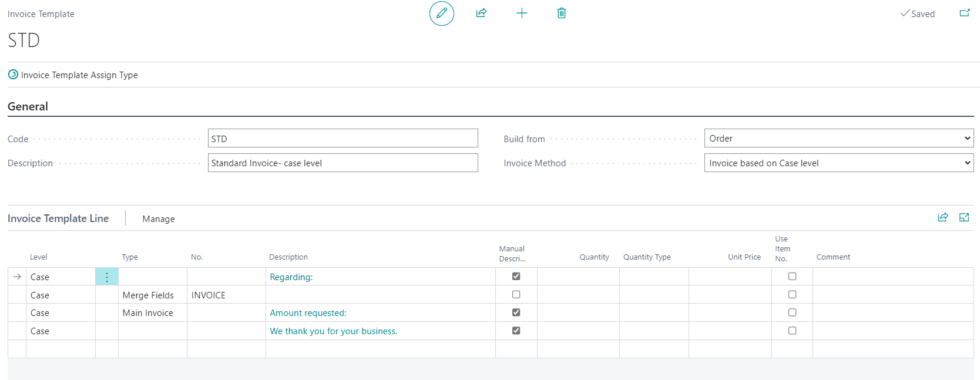
Task: Click the trash delete icon
Action: point(562,13)
